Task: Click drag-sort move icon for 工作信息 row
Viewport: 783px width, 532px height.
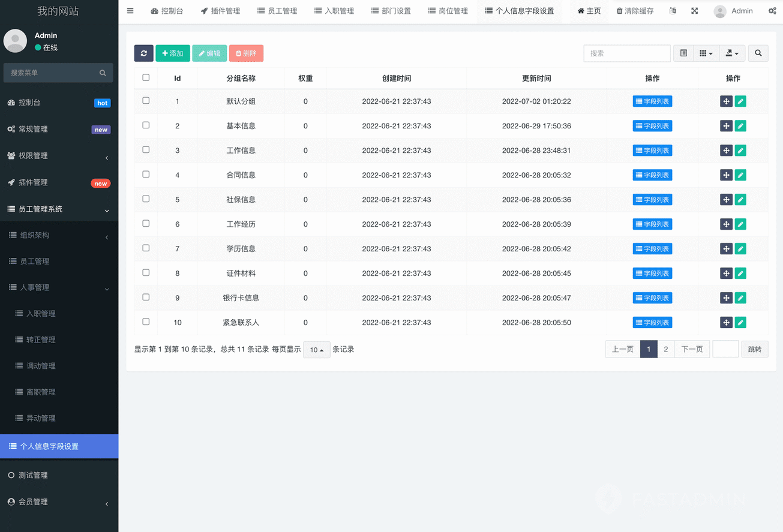Action: [726, 151]
